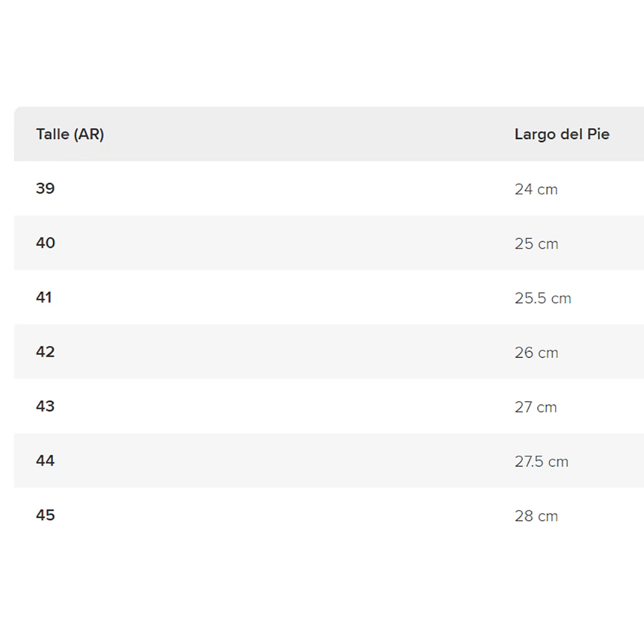Viewport: 644px width, 644px height.
Task: Select size 40 in the Talle column
Action: point(45,243)
